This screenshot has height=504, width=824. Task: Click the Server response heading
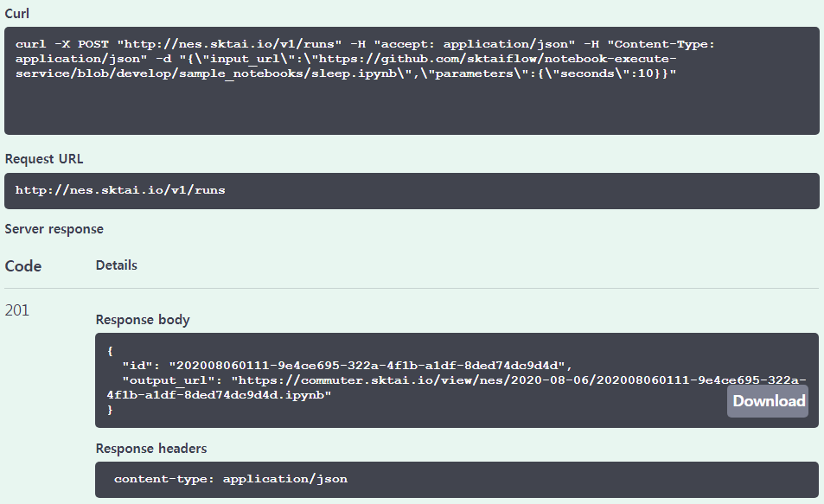(x=54, y=229)
